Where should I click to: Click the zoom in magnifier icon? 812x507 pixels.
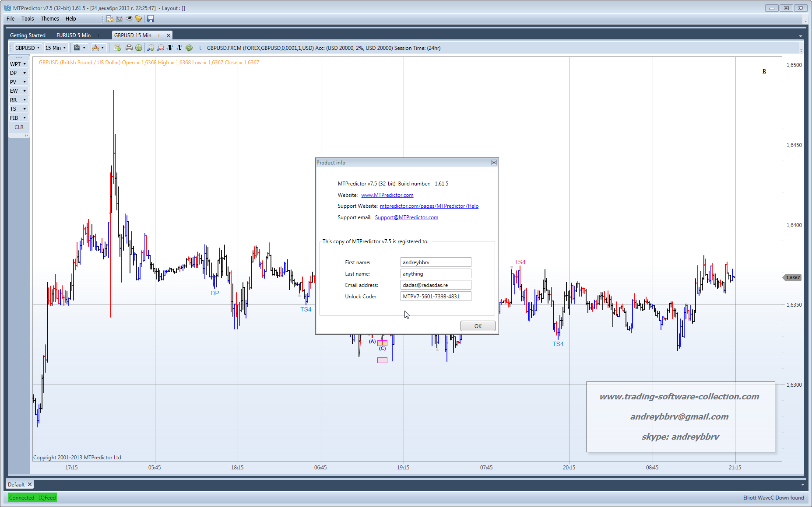coord(151,48)
